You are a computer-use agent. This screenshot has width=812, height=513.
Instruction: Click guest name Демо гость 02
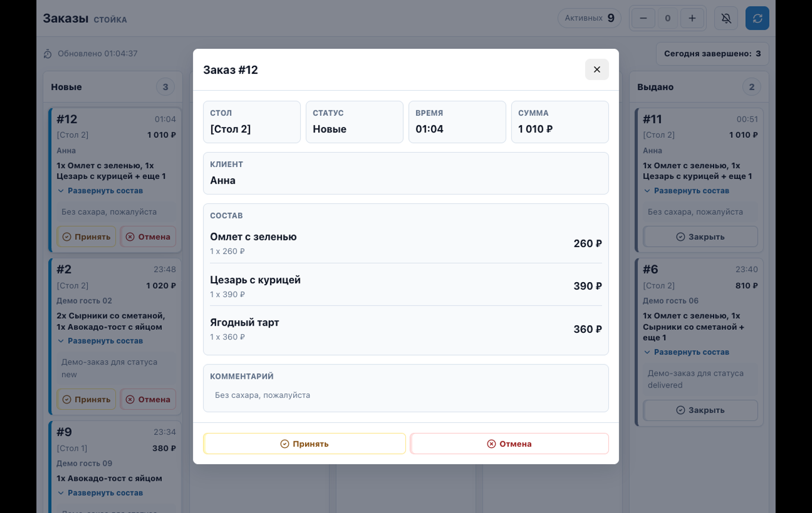[84, 301]
